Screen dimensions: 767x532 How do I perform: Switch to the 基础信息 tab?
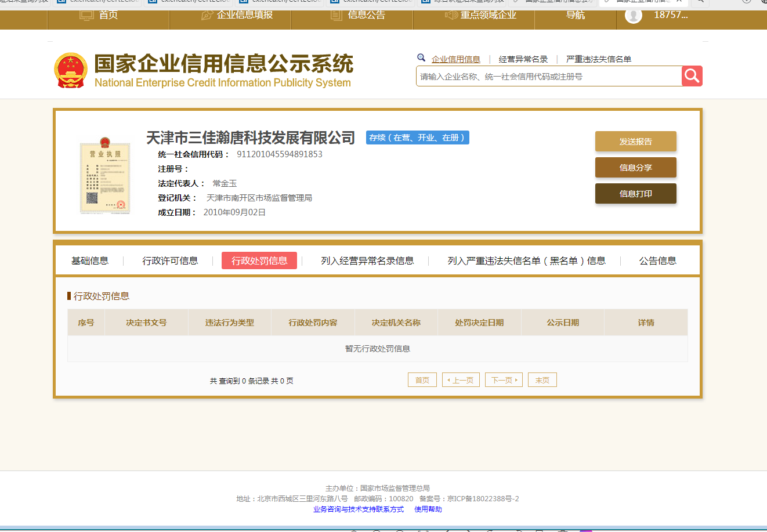click(90, 261)
